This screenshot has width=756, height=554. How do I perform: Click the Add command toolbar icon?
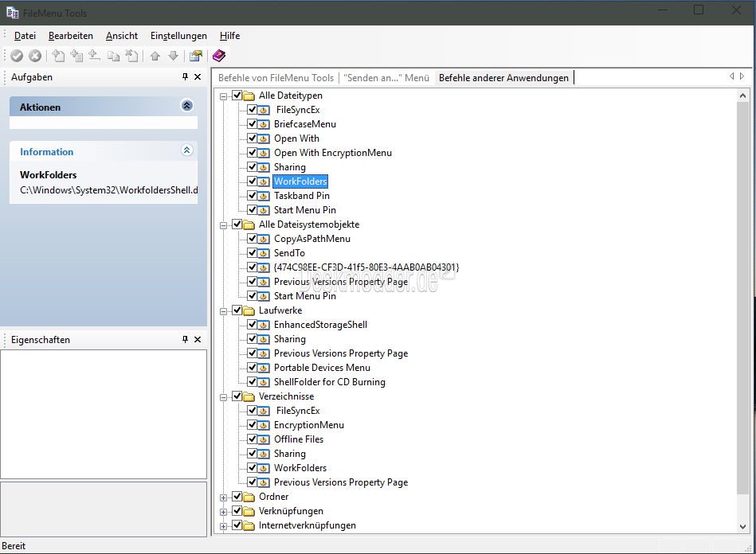58,56
